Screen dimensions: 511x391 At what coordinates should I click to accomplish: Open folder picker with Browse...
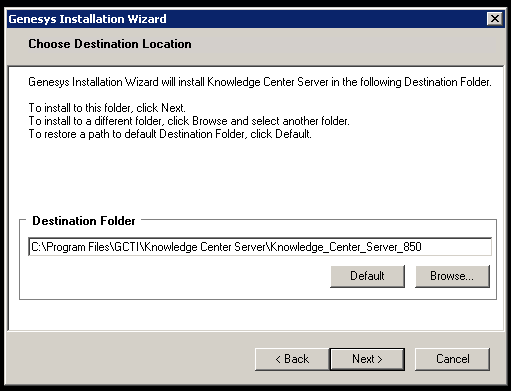(x=452, y=276)
